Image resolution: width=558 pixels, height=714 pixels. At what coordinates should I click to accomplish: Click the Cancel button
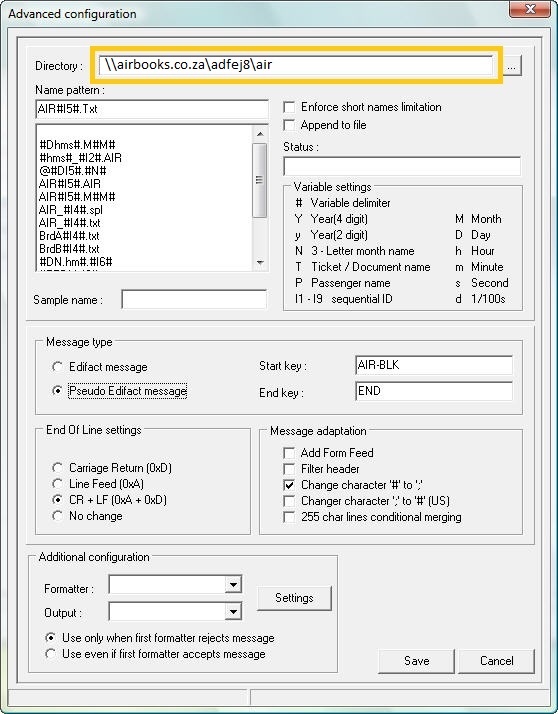(x=497, y=661)
